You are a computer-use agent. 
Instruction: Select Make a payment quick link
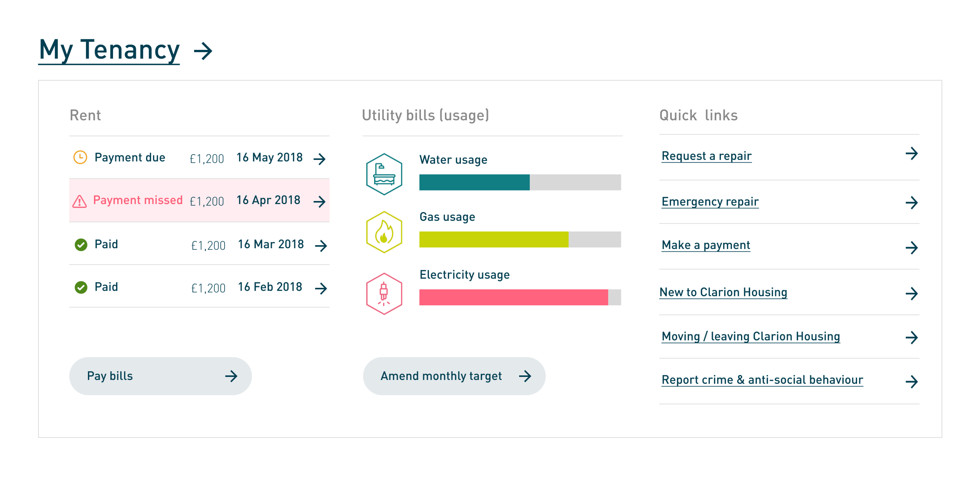coord(705,245)
